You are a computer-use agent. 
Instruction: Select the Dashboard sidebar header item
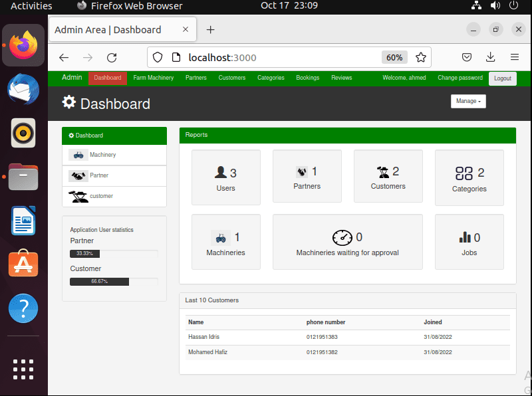114,136
